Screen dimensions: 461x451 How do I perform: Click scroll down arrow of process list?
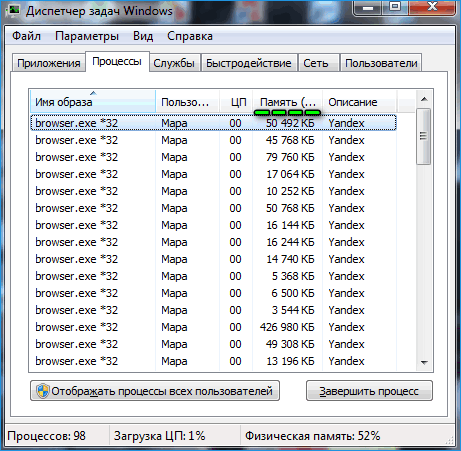coord(424,362)
